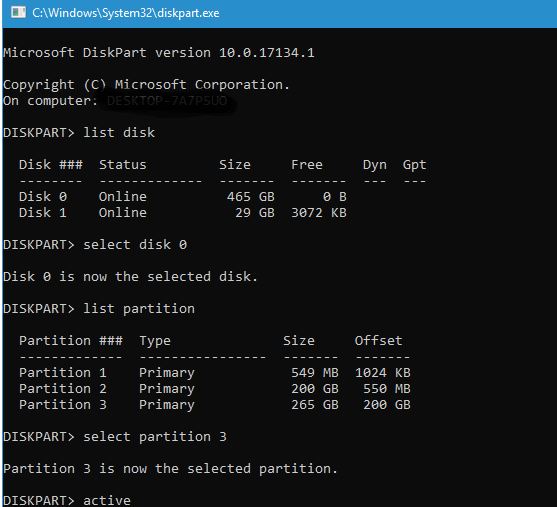Click the Partition 2 row
Image resolution: width=557 pixels, height=507 pixels.
215,388
